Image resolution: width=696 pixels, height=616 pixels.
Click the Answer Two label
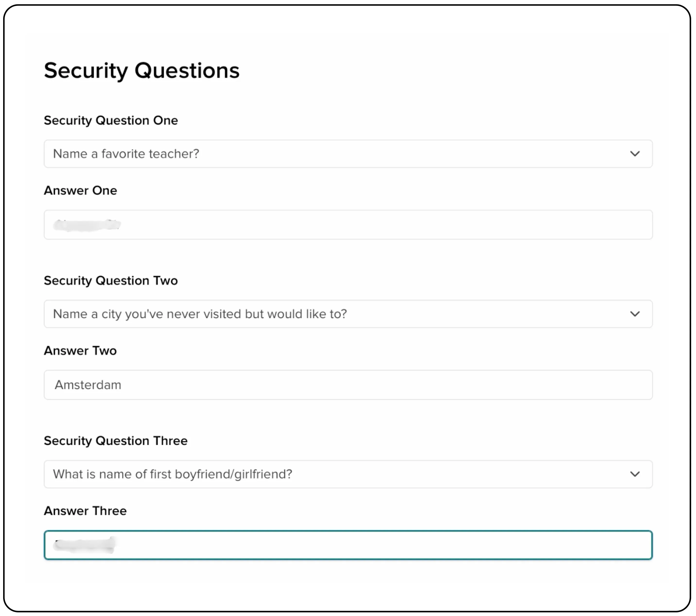[80, 350]
